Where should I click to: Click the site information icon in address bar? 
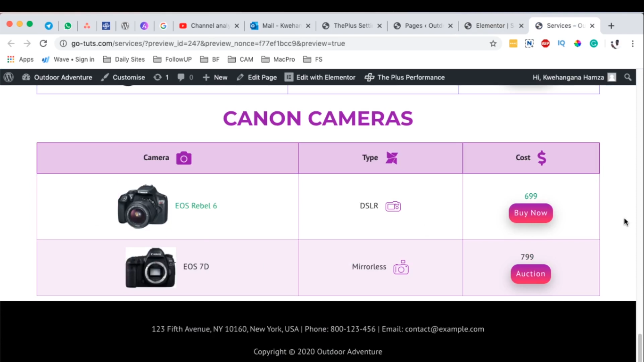63,43
